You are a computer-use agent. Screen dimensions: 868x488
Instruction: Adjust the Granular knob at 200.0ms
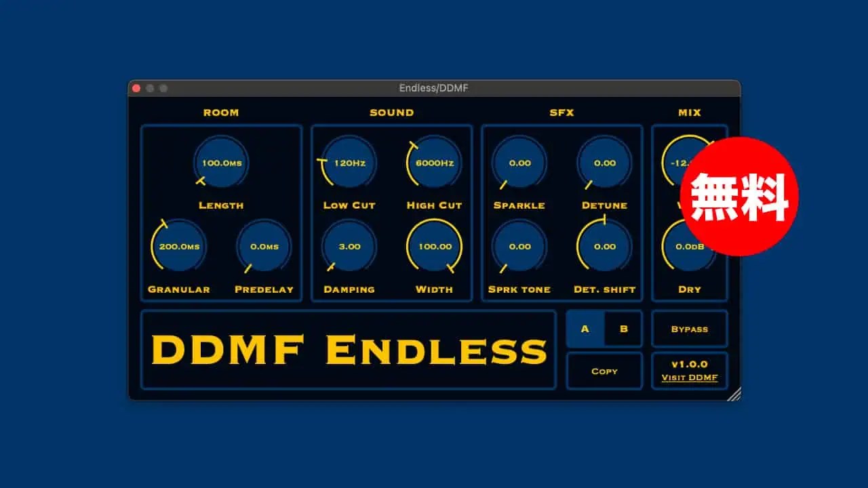pos(179,247)
